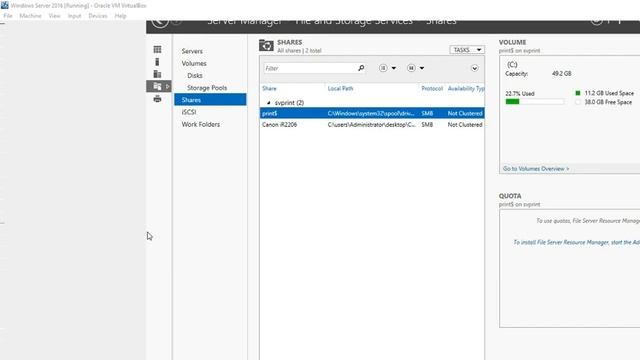Click the Shares camera-folder tile icon
Viewport: 640px width, 360px height.
266,45
